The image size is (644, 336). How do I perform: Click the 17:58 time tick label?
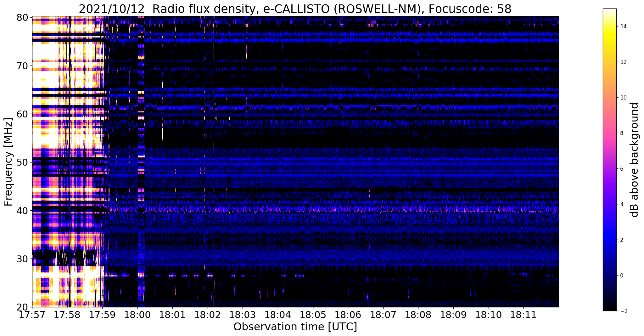[67, 315]
